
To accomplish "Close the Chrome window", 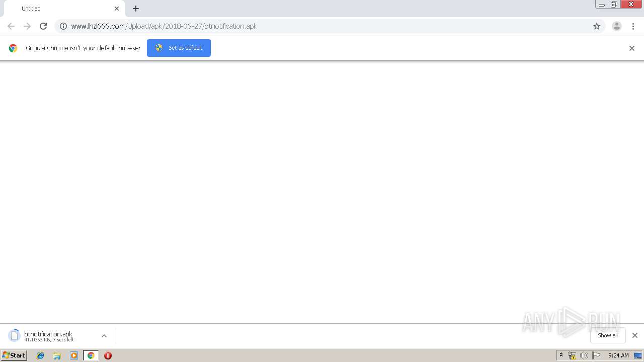I will point(631,4).
